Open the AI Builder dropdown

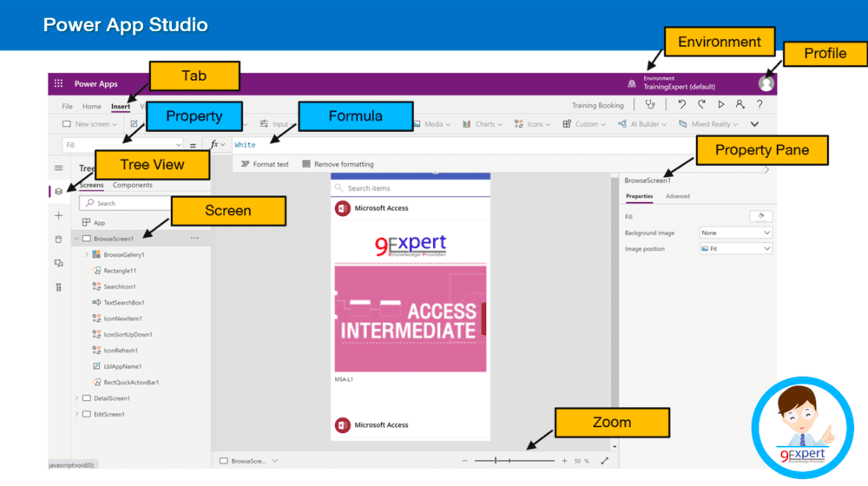point(642,124)
